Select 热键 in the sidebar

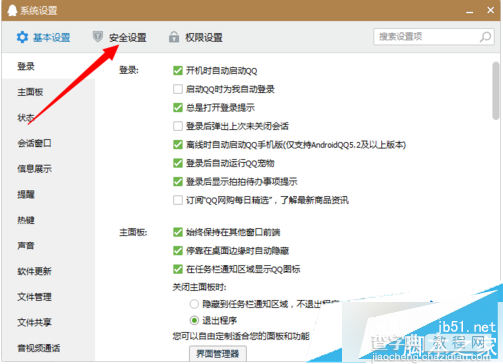pyautogui.click(x=49, y=220)
